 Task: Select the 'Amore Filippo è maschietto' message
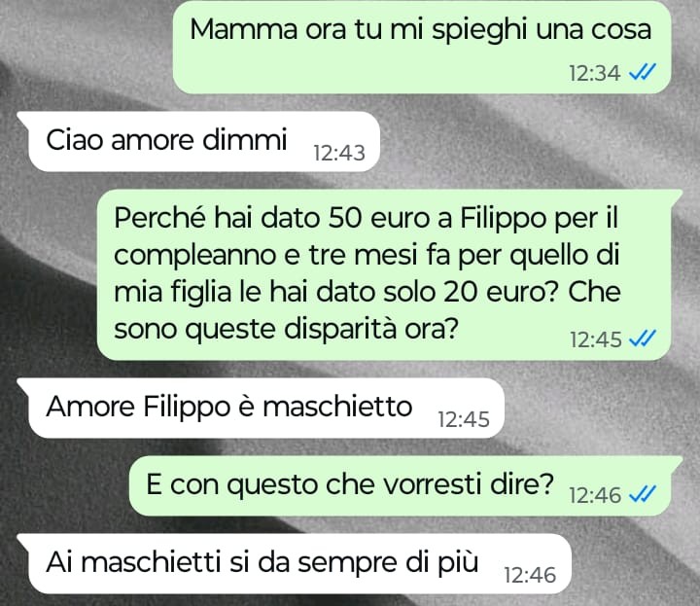coord(261,409)
